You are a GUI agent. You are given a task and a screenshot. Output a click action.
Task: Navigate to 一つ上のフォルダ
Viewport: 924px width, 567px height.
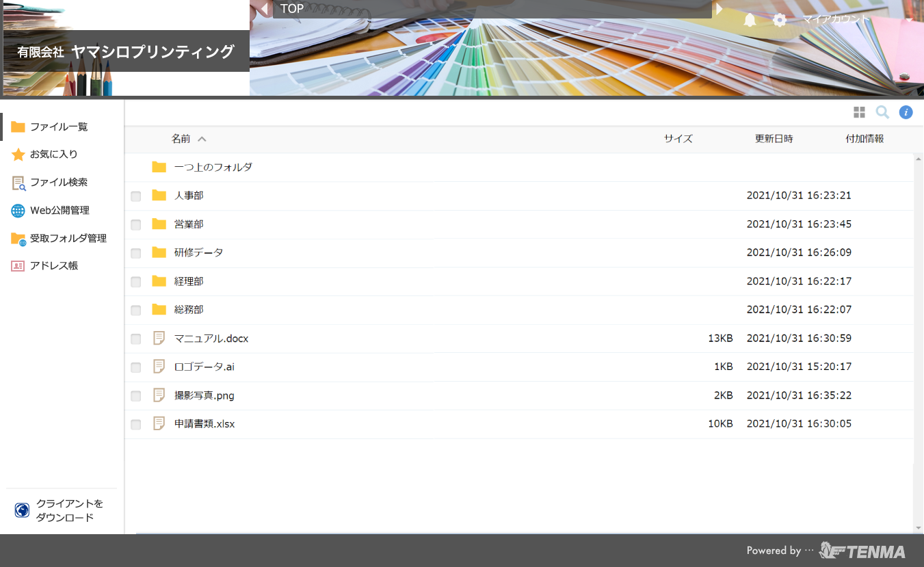(213, 167)
